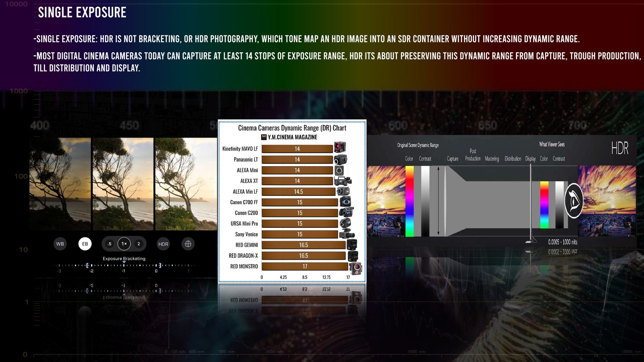Click the Y.M.Cinema Magazine logo icon
Image resolution: width=644 pixels, height=362 pixels.
coord(264,137)
